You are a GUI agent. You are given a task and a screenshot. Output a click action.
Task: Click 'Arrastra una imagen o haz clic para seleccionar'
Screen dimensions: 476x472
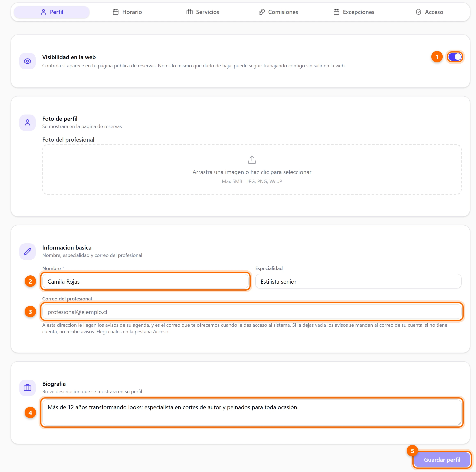point(252,172)
